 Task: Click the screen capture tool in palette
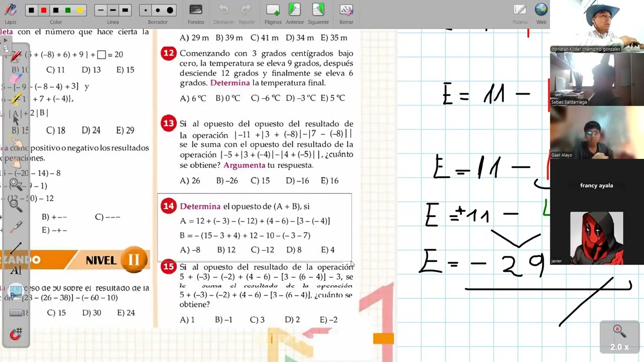[16, 292]
